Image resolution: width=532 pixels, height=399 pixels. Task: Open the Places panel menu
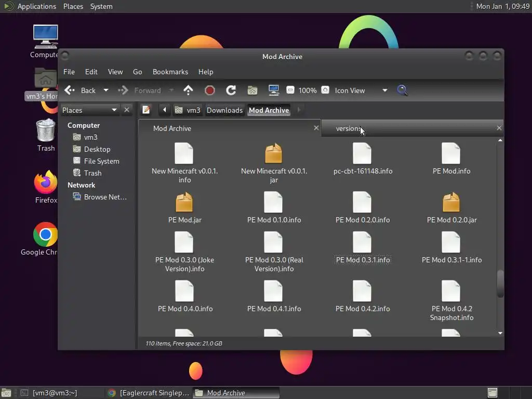coord(73,6)
